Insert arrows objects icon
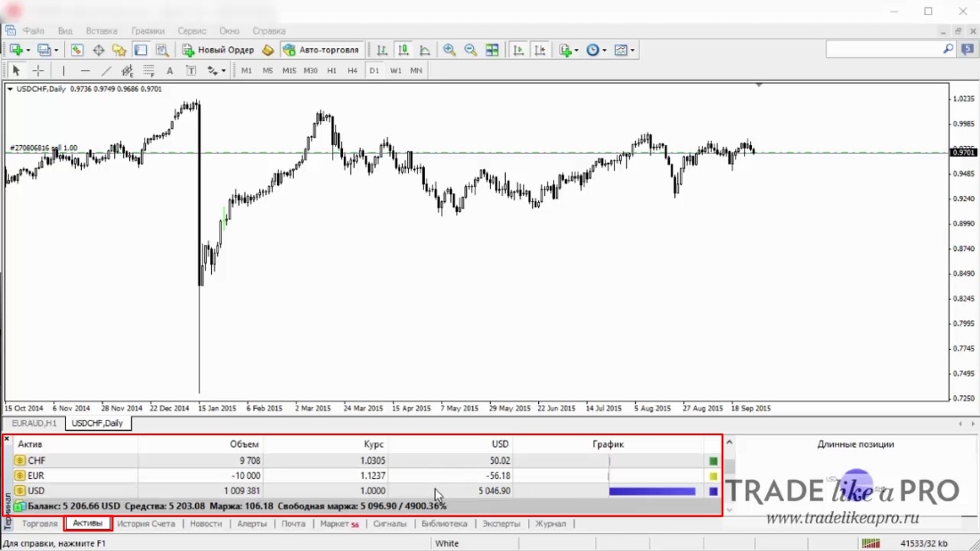980x551 pixels. [x=213, y=70]
